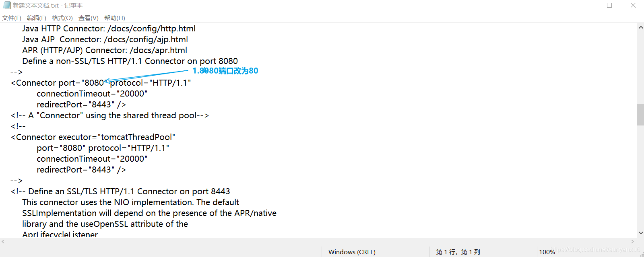Open the 编辑(E) menu
Image resolution: width=644 pixels, height=257 pixels.
click(x=36, y=18)
